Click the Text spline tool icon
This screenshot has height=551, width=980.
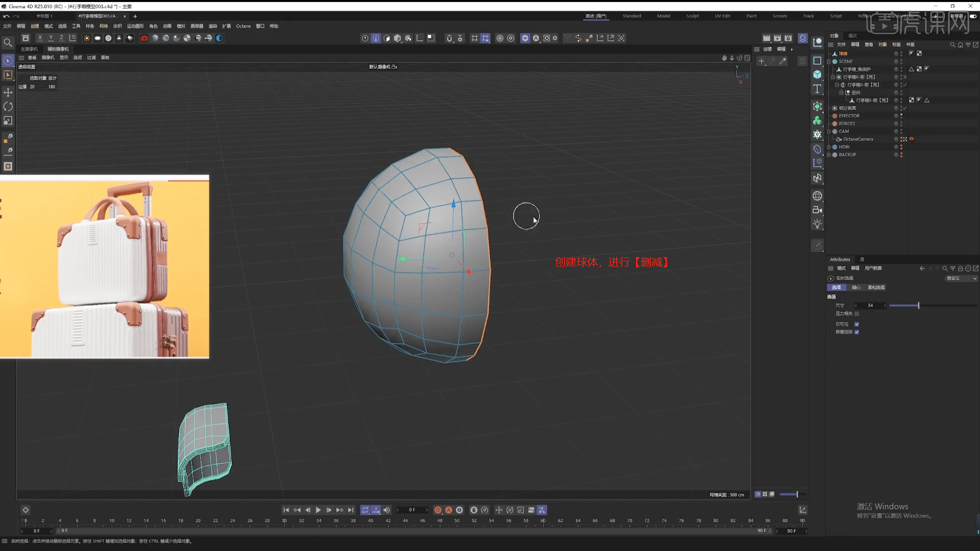click(817, 89)
